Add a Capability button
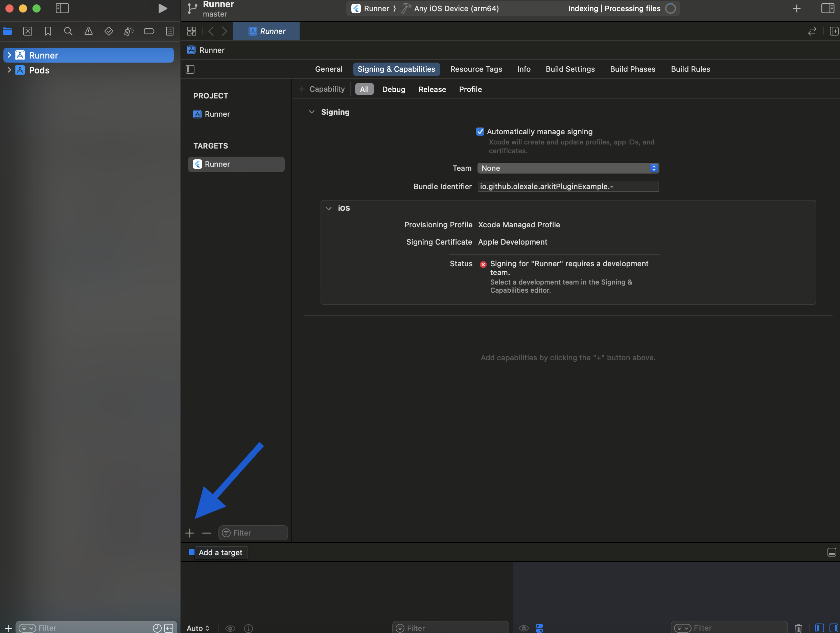 pyautogui.click(x=322, y=89)
